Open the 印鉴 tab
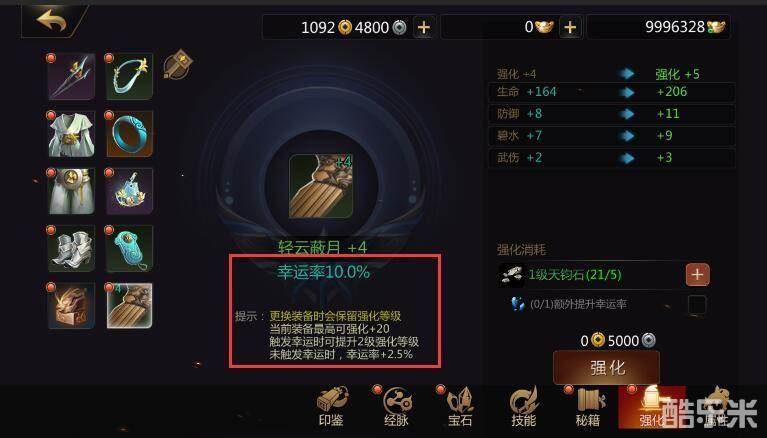The width and height of the screenshot is (767, 438). [x=332, y=407]
